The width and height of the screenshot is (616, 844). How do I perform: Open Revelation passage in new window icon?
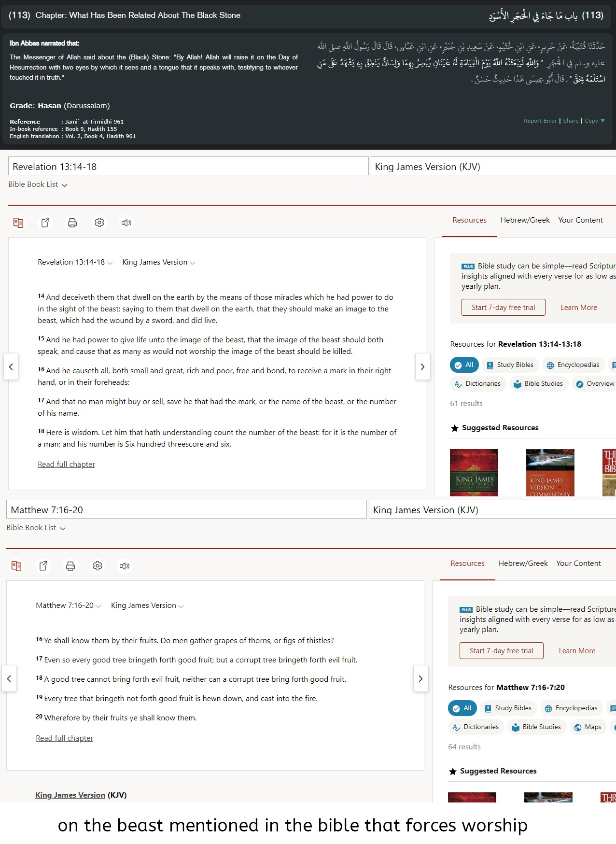click(x=45, y=223)
